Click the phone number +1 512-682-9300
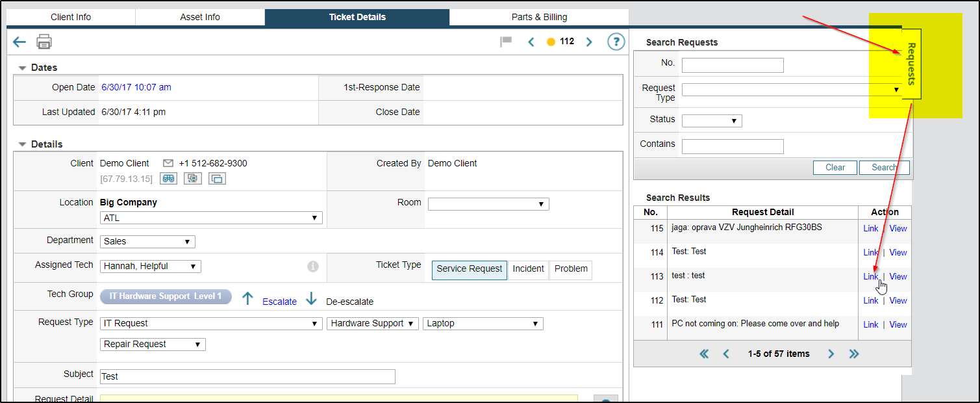 click(213, 163)
